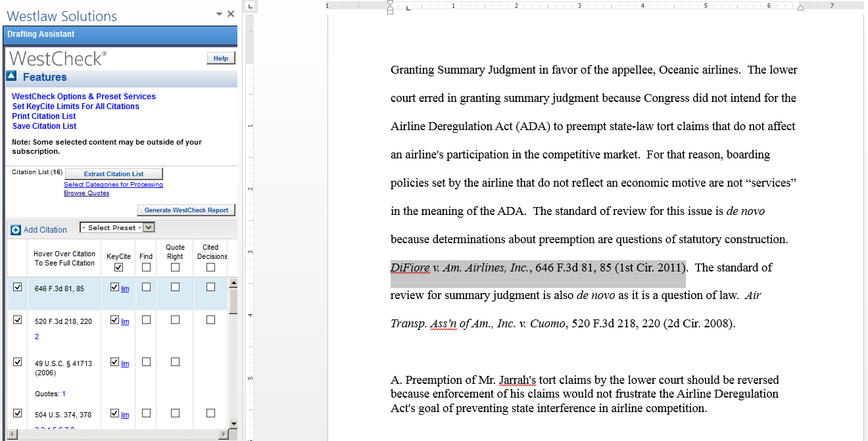Click the lim link for 504 U.S. 374
This screenshot has width=868, height=441.
point(125,415)
